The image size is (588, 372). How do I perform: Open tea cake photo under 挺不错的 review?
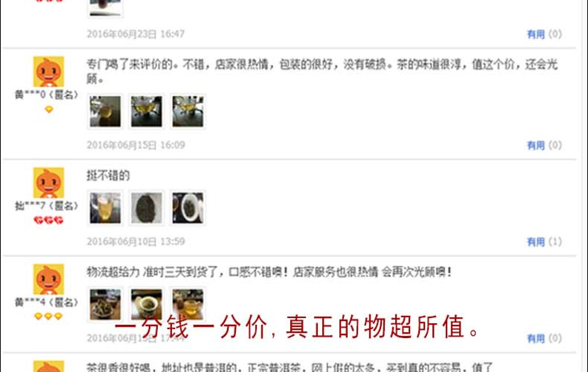[147, 208]
